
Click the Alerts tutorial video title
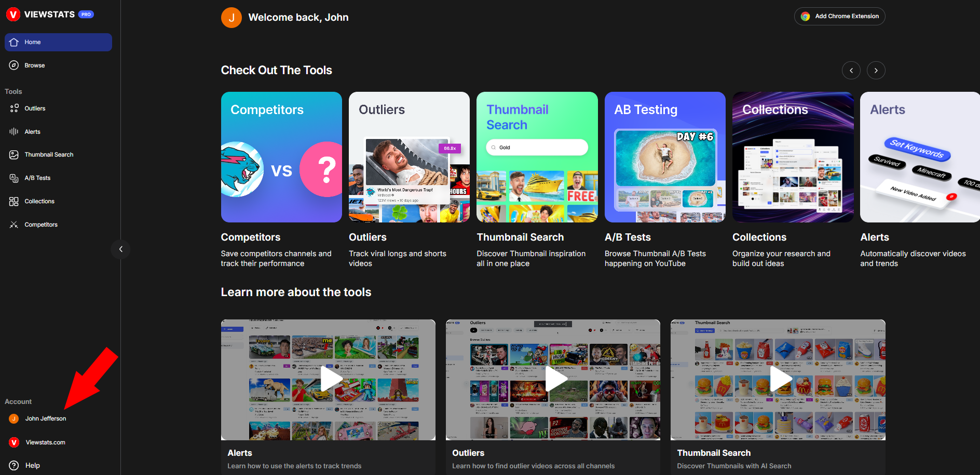[240, 453]
